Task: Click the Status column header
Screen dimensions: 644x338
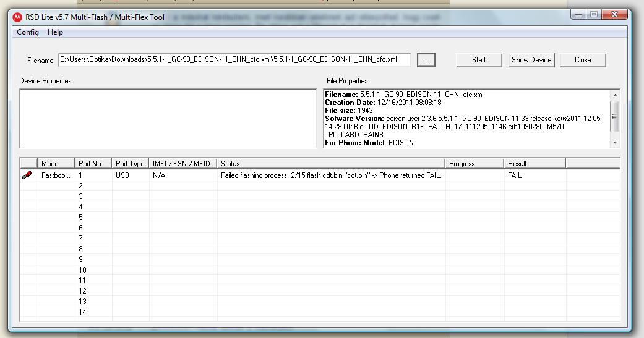Action: [x=331, y=163]
